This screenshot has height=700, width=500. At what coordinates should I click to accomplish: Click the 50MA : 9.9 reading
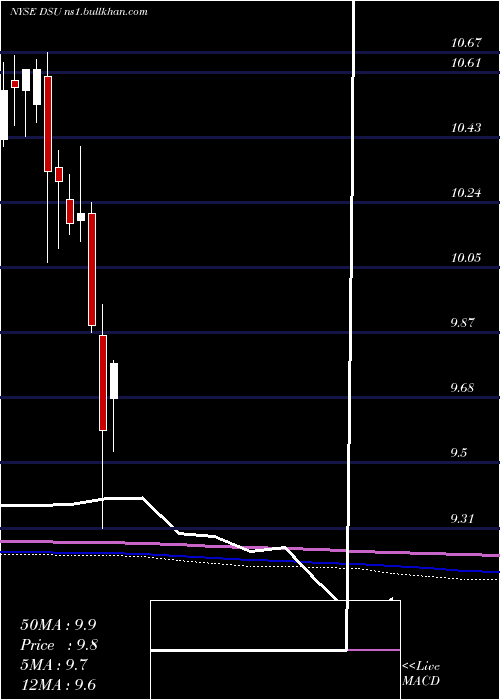click(x=58, y=625)
